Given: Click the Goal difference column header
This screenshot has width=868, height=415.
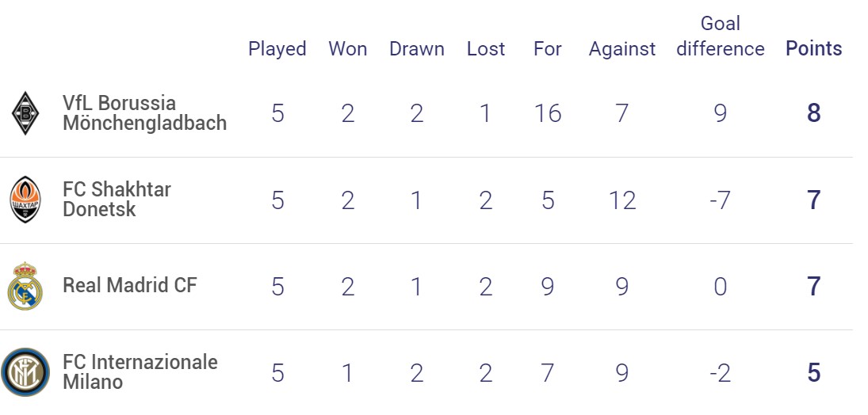Looking at the screenshot, I should [721, 36].
